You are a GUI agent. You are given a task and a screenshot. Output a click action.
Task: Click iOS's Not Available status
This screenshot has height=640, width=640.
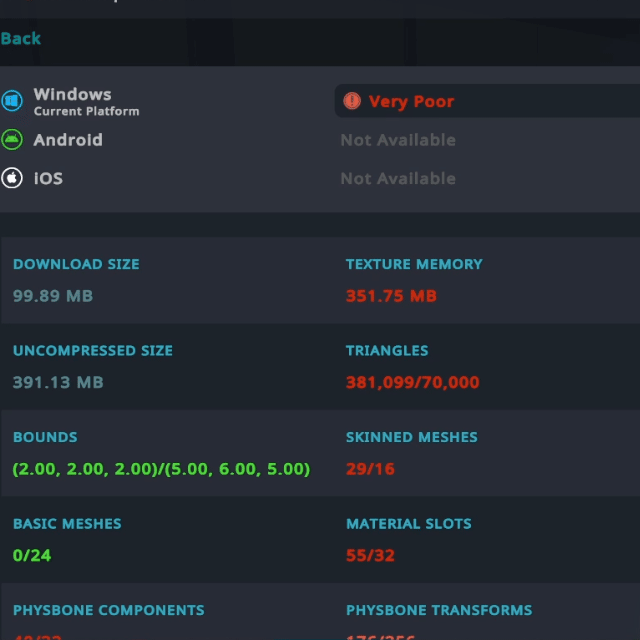point(398,178)
